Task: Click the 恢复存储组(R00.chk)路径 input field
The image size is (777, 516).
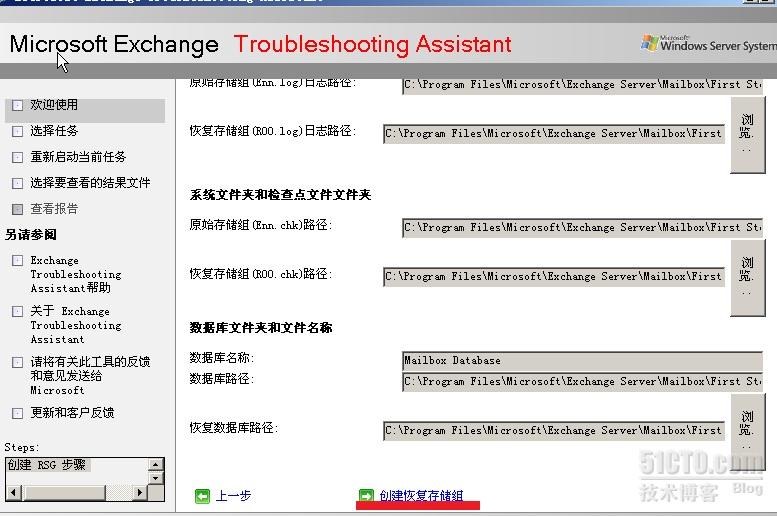Action: (x=554, y=277)
